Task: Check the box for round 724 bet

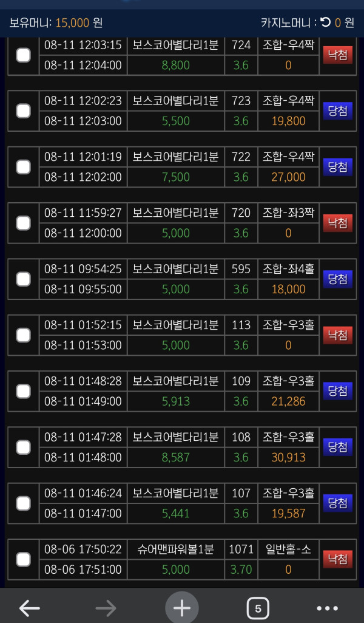Action: [x=23, y=55]
